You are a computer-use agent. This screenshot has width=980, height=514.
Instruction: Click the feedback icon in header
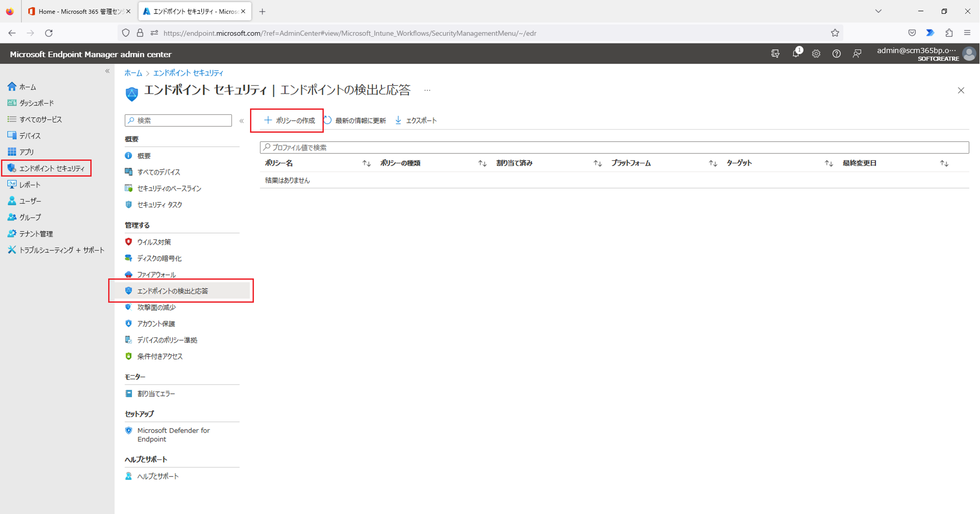(x=857, y=54)
